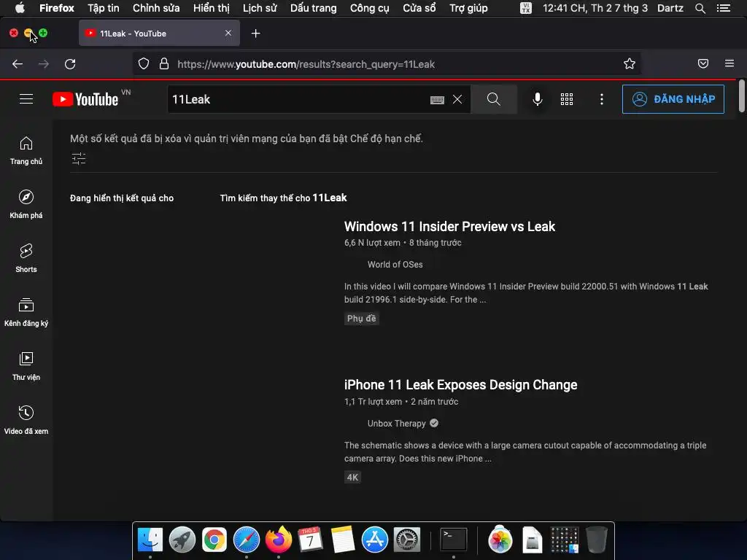
Task: Open search filters icon
Action: [79, 158]
